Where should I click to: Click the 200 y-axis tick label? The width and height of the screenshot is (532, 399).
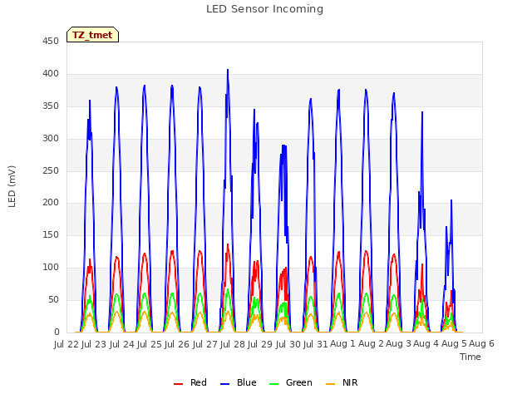[x=51, y=203]
